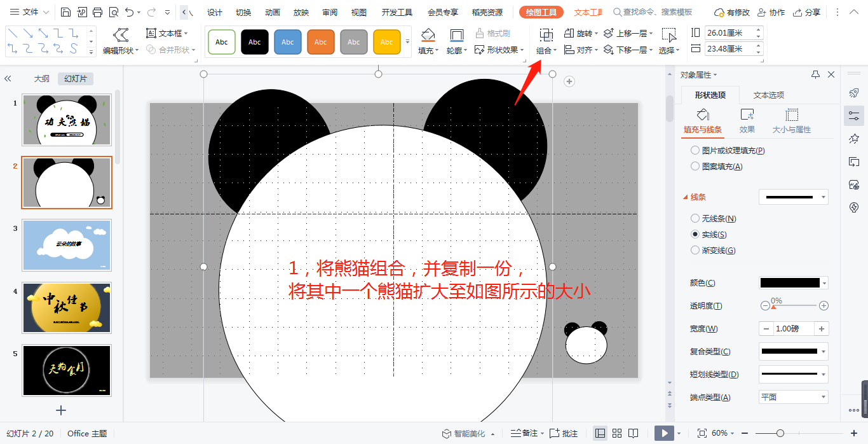Click the Save icon in quick toolbar
868x444 pixels.
[x=66, y=12]
